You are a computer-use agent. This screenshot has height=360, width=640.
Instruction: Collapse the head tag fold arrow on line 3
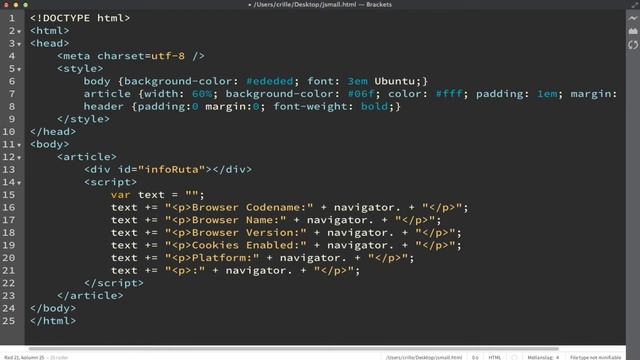pyautogui.click(x=19, y=44)
